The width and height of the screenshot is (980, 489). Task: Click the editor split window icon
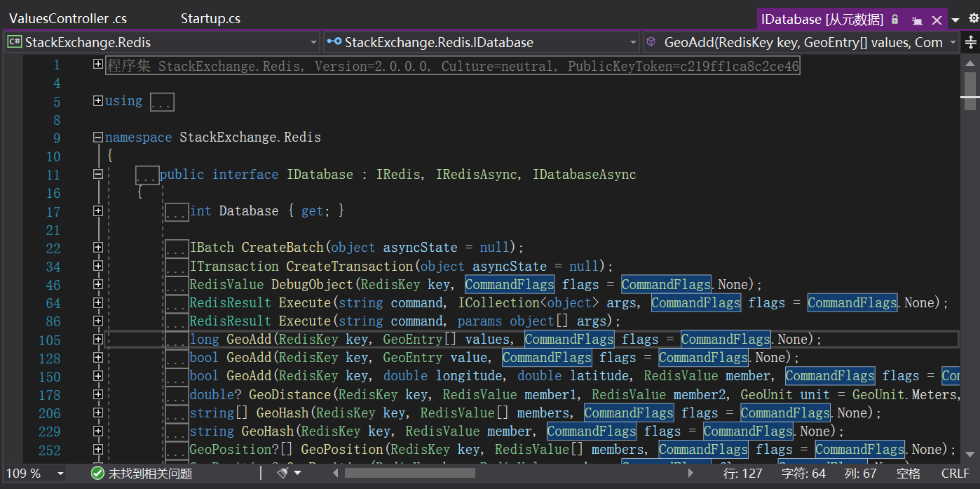[971, 42]
